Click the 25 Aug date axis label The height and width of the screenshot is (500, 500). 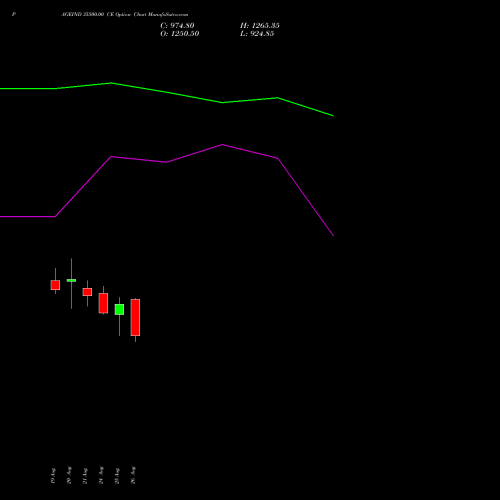pos(117,476)
